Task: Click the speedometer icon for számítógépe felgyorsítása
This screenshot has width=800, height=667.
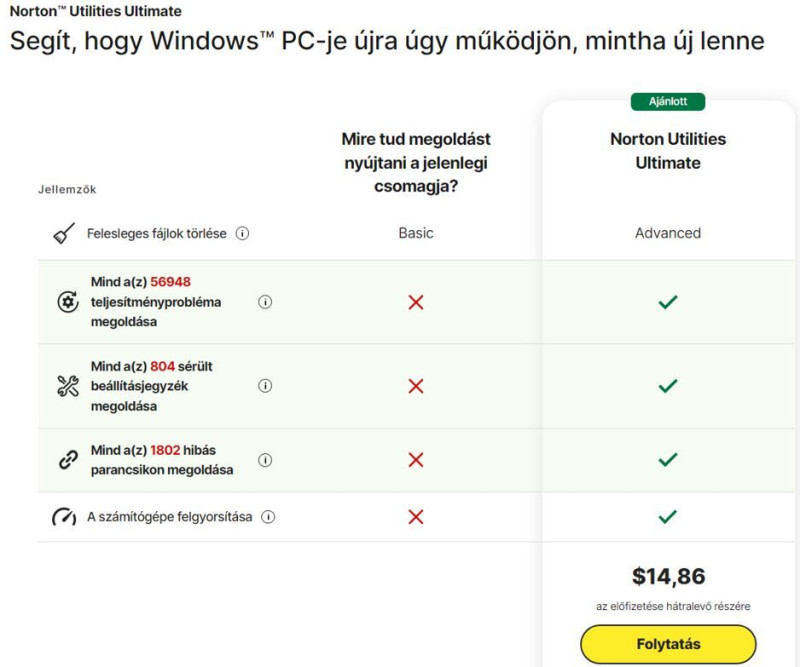Action: point(64,517)
